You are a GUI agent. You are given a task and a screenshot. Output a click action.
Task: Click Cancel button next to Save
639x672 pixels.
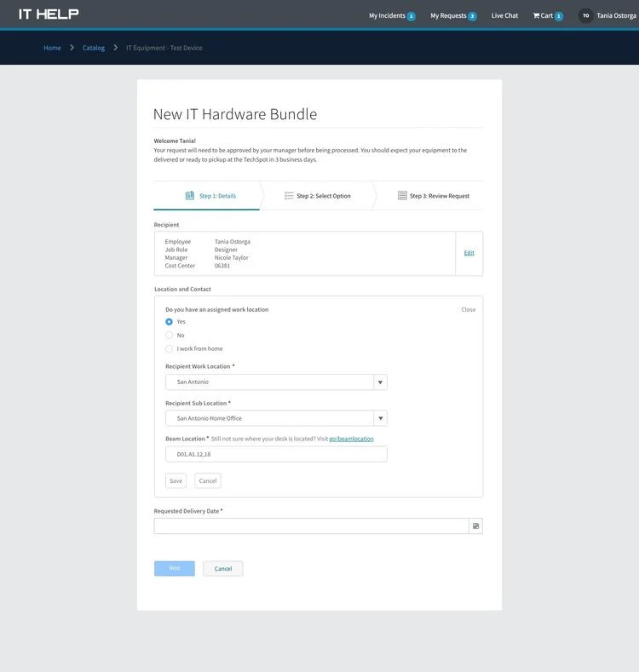pyautogui.click(x=208, y=480)
